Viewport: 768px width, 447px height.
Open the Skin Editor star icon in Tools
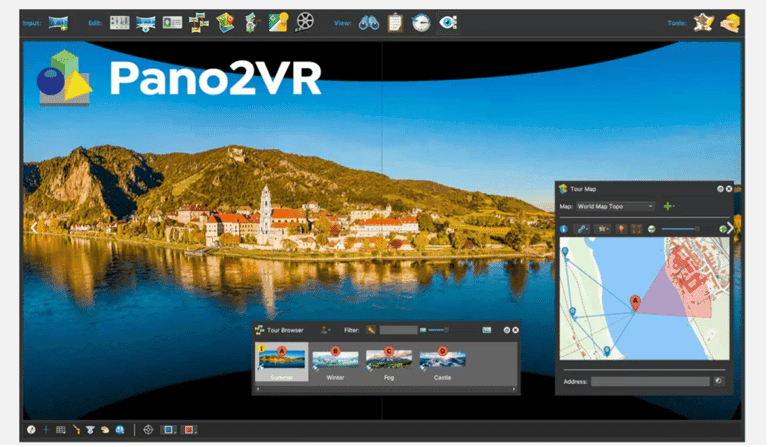[703, 23]
